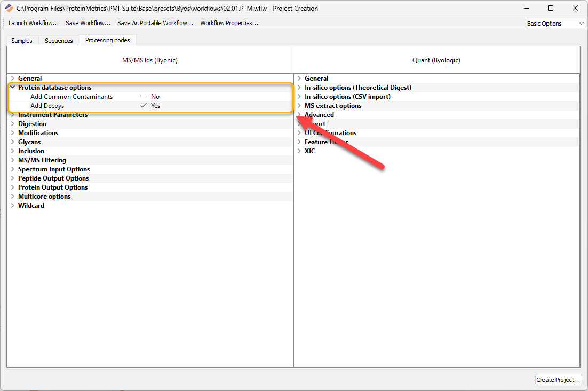This screenshot has height=391, width=588.
Task: Open Workflow Properties…
Action: [229, 23]
